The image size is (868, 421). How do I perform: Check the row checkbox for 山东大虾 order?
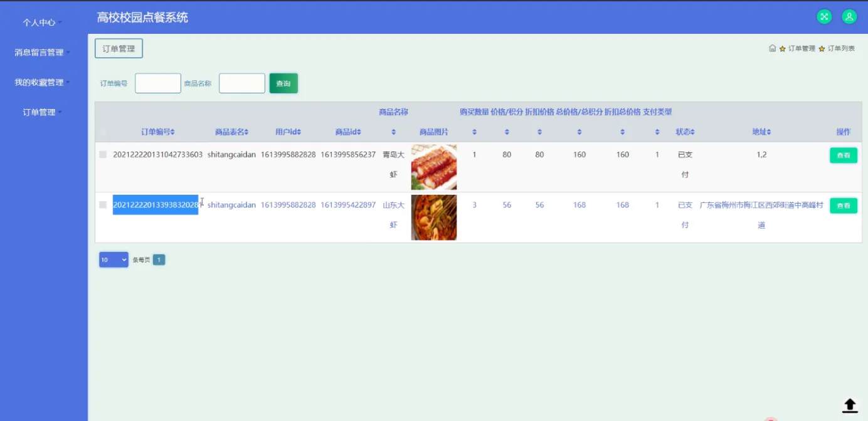pyautogui.click(x=103, y=205)
